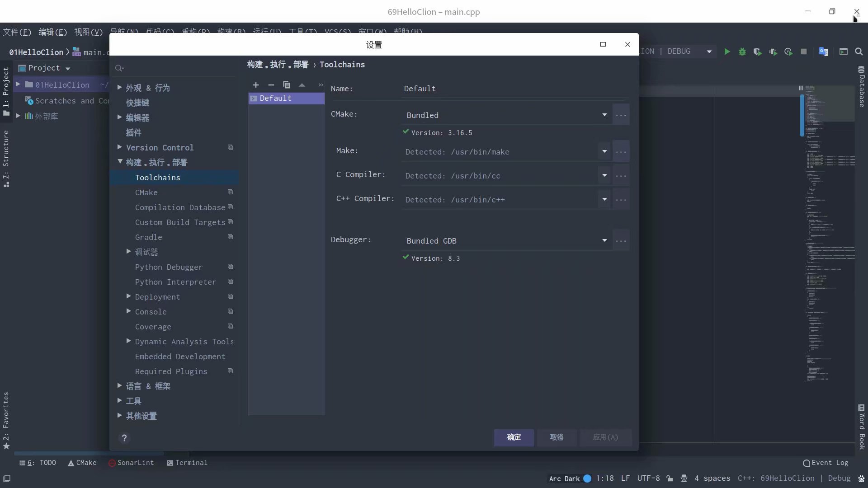Open the Word Book side panel

click(862, 427)
